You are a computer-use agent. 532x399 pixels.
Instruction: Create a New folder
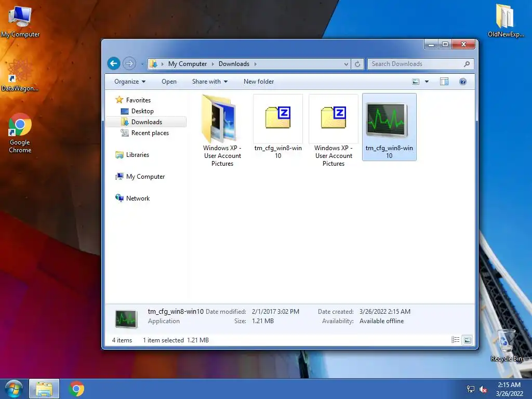point(259,82)
